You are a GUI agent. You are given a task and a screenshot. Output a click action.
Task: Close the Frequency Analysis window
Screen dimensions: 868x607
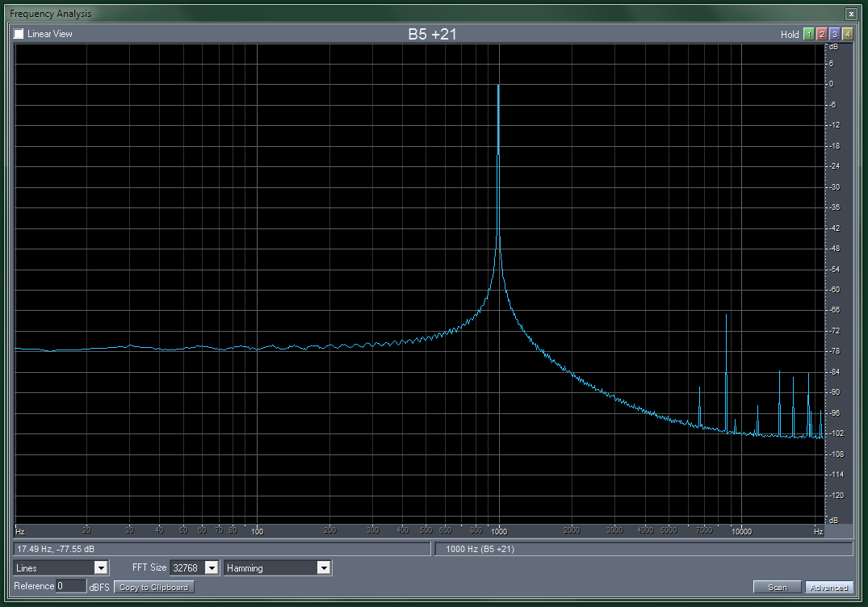click(x=851, y=14)
